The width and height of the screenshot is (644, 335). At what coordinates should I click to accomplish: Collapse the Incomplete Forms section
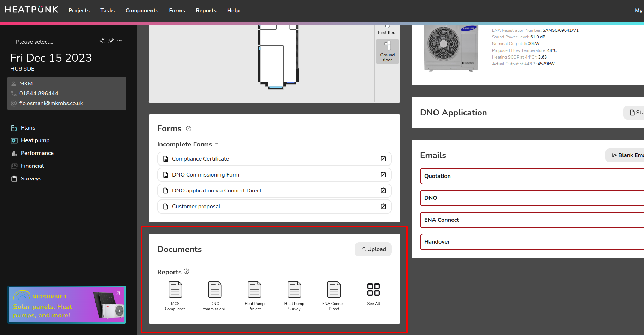217,144
